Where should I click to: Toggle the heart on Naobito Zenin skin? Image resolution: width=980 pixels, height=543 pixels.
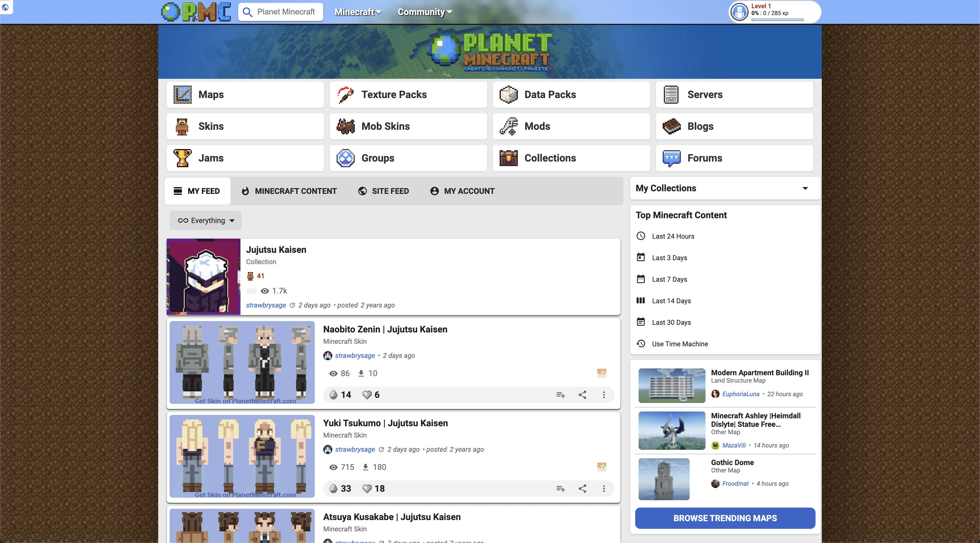click(367, 395)
